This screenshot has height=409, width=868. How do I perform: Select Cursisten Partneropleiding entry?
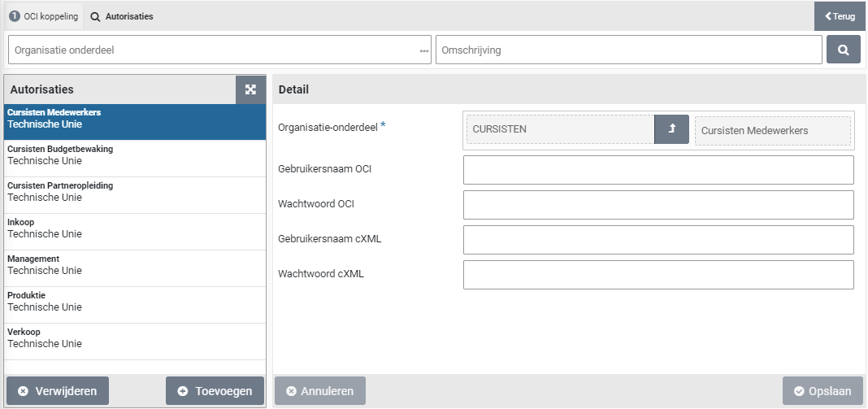coord(135,191)
